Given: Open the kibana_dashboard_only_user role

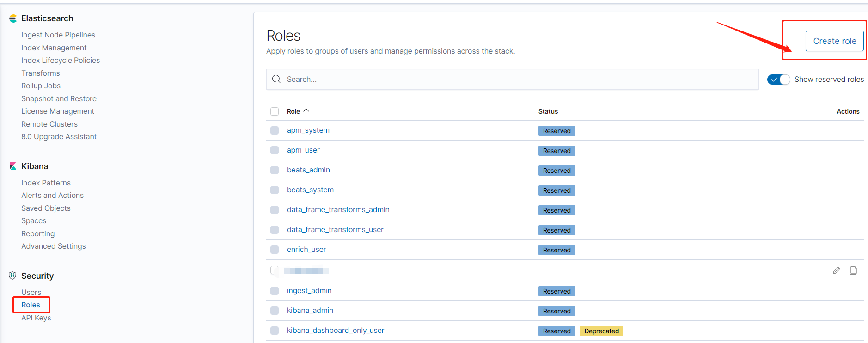Looking at the screenshot, I should click(x=336, y=331).
